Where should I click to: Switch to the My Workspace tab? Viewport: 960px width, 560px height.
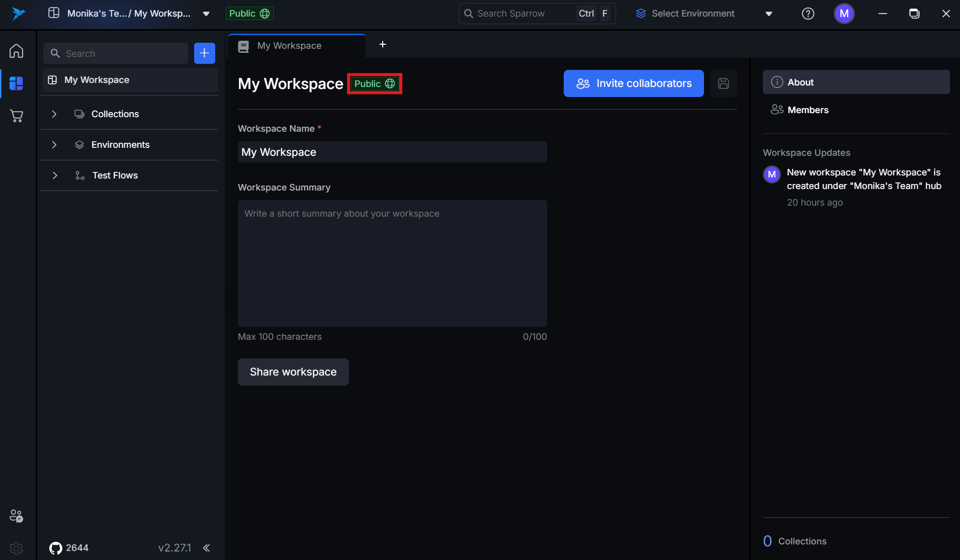[297, 46]
